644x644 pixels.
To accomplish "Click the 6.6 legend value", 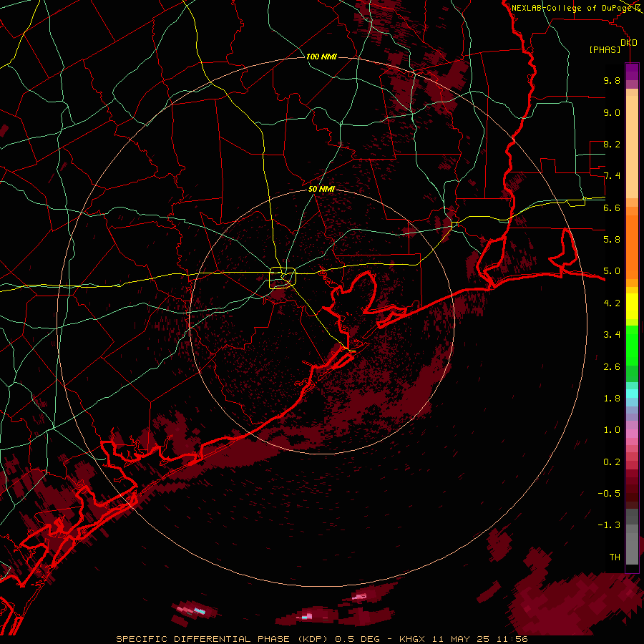I will click(612, 208).
